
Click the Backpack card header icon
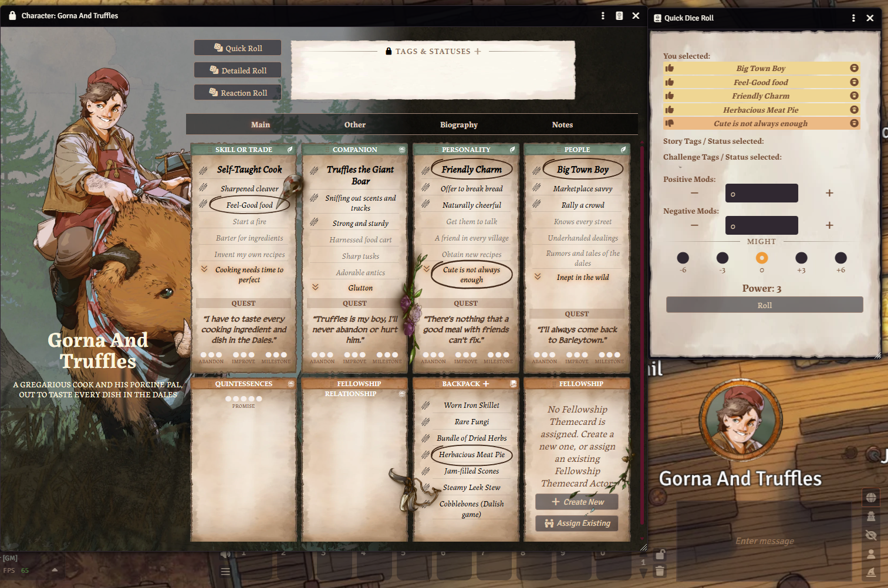[x=514, y=384]
